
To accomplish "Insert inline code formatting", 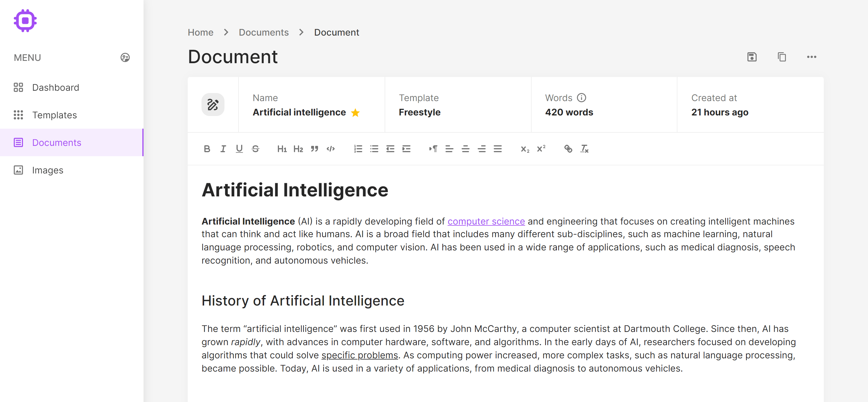I will [331, 148].
